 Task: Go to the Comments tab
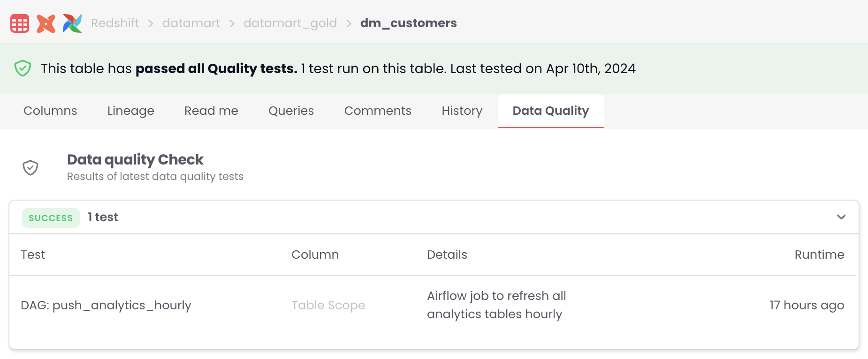click(378, 111)
